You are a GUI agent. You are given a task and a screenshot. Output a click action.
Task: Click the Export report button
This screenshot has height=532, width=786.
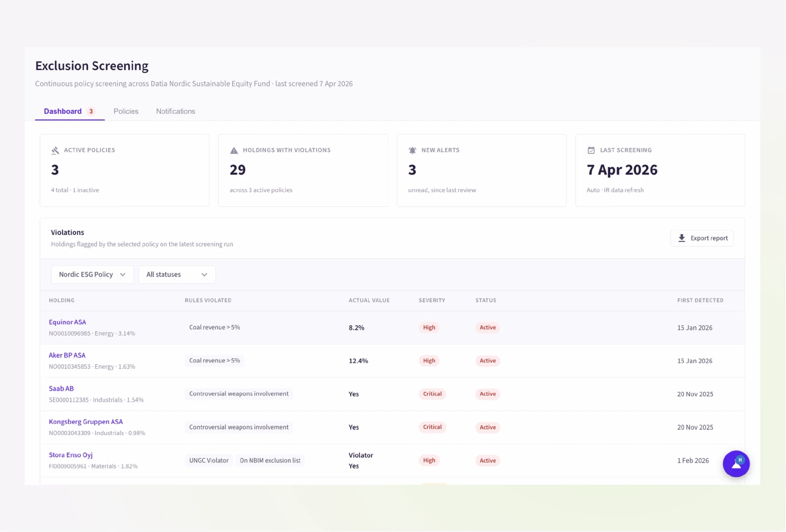[x=702, y=238]
